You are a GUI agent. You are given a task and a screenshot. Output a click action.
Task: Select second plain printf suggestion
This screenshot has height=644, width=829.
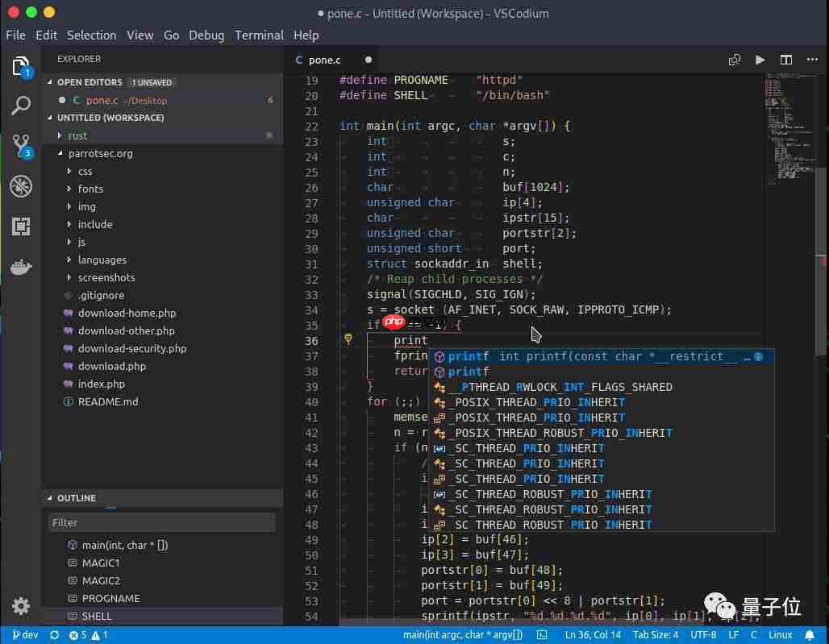coord(602,372)
